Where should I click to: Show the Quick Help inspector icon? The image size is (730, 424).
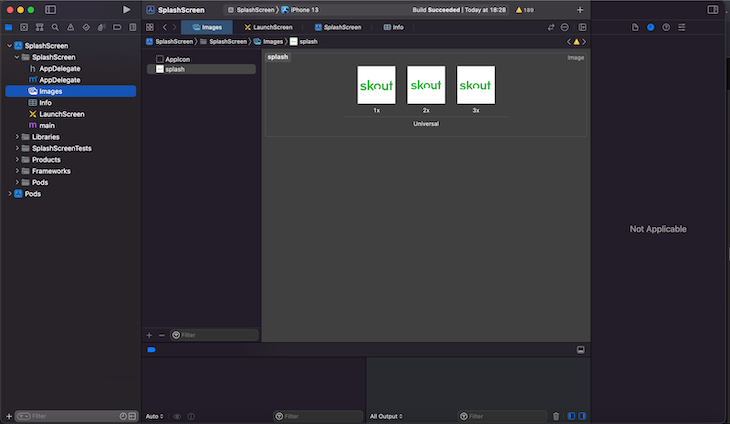(x=665, y=27)
